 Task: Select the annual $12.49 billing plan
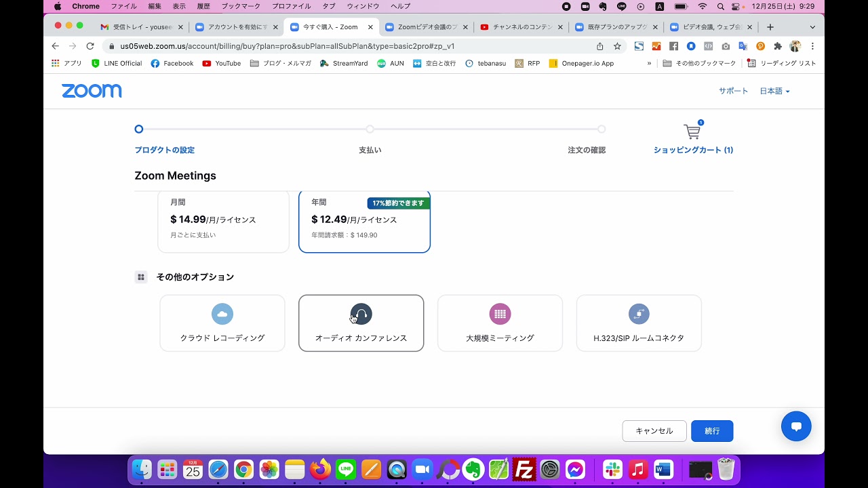click(364, 221)
